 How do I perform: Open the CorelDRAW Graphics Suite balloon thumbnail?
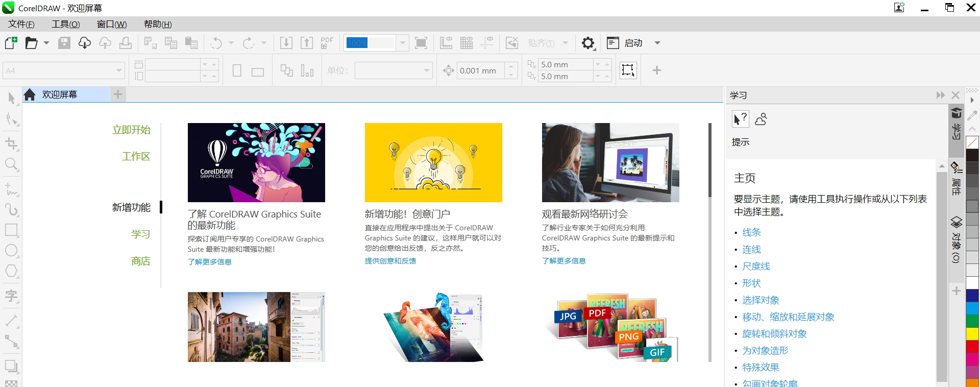tap(256, 162)
